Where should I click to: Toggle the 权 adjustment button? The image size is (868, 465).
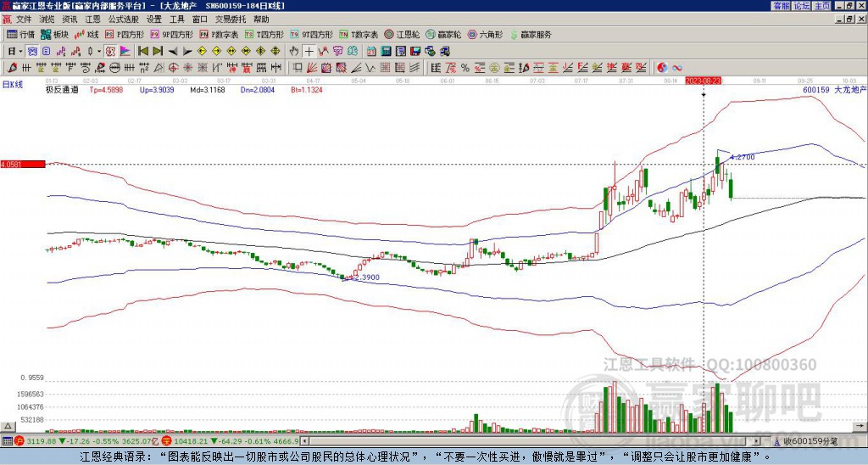pyautogui.click(x=110, y=52)
